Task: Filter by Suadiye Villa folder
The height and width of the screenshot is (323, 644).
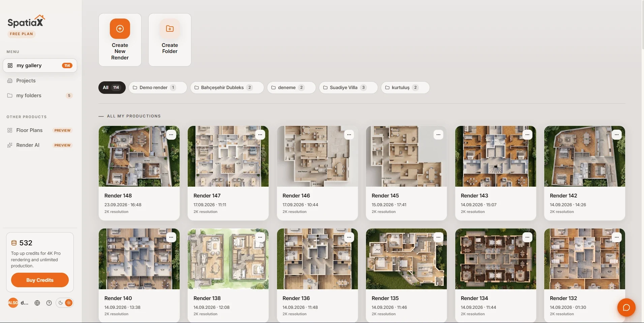Action: point(348,87)
